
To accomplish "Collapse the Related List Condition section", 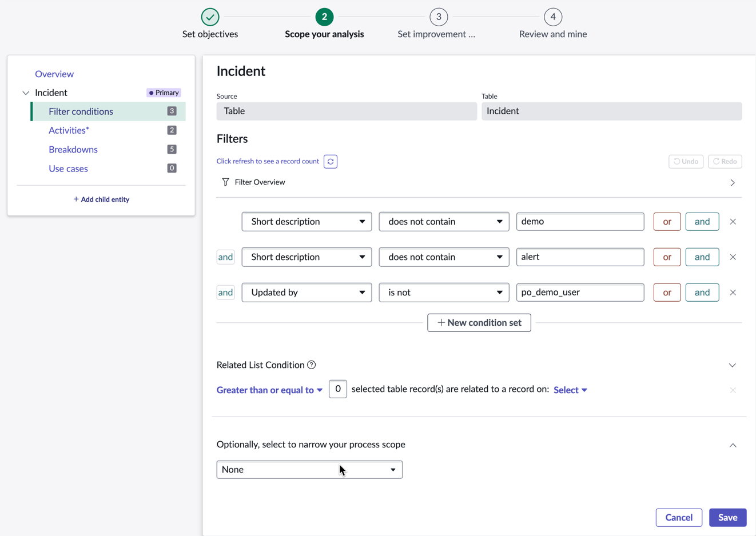I will (733, 365).
